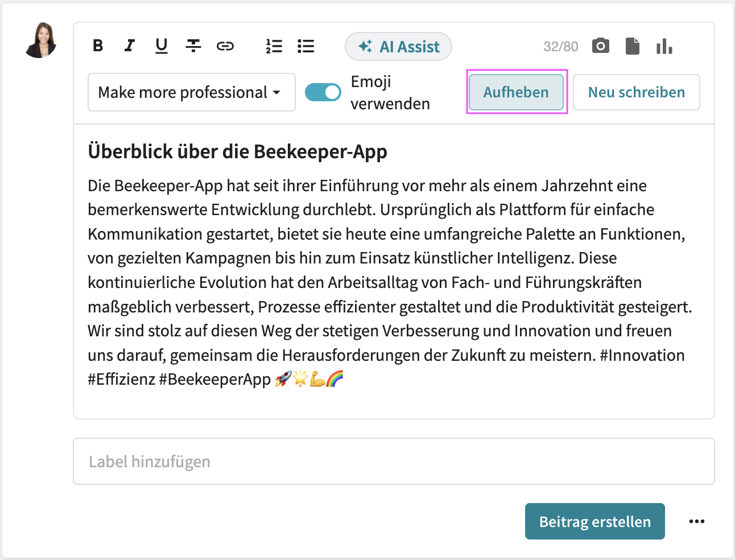Launch AI Assist
The height and width of the screenshot is (560, 735).
pos(398,47)
